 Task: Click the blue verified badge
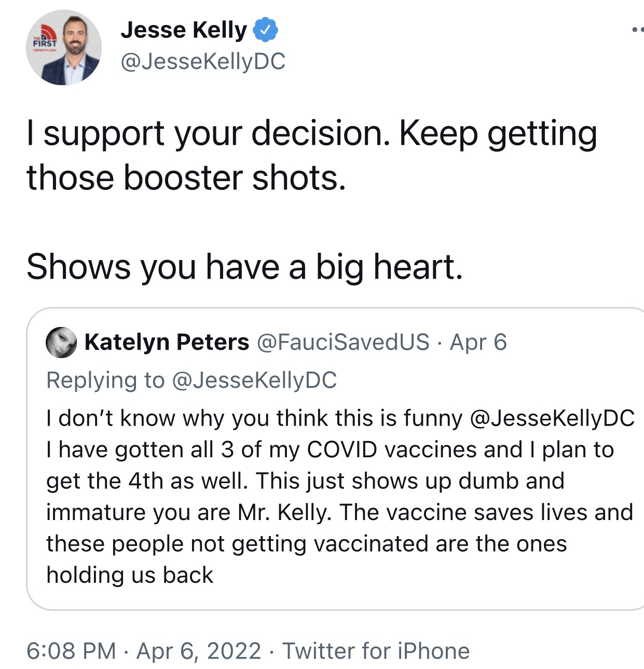tap(265, 30)
